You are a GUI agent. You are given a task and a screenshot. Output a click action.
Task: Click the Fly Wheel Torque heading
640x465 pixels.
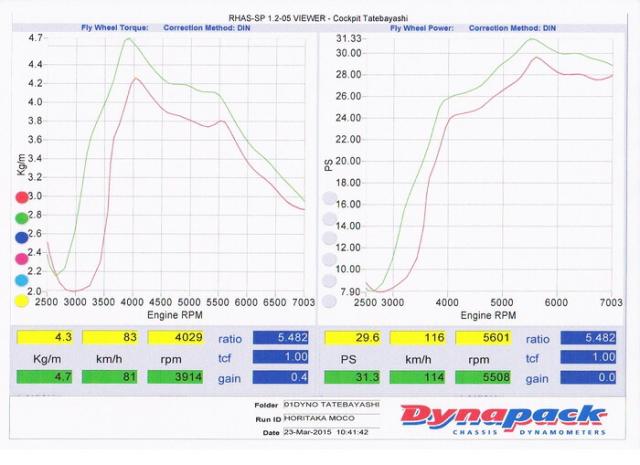(120, 28)
